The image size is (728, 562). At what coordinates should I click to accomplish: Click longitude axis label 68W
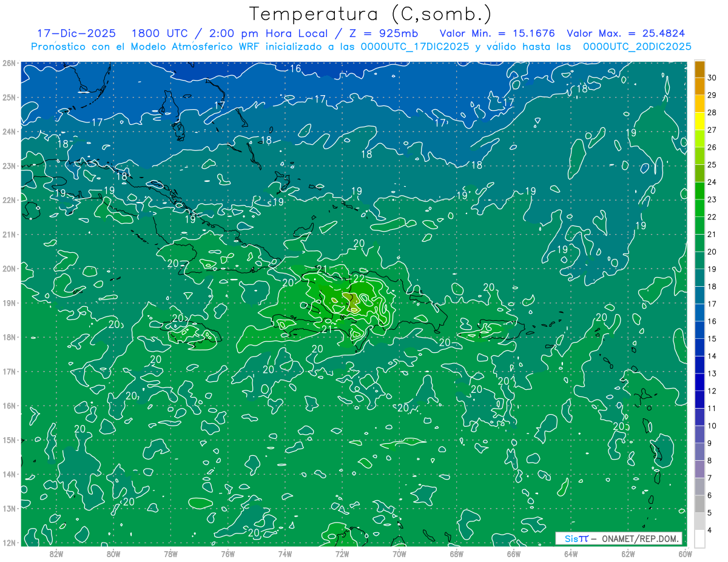pos(457,554)
